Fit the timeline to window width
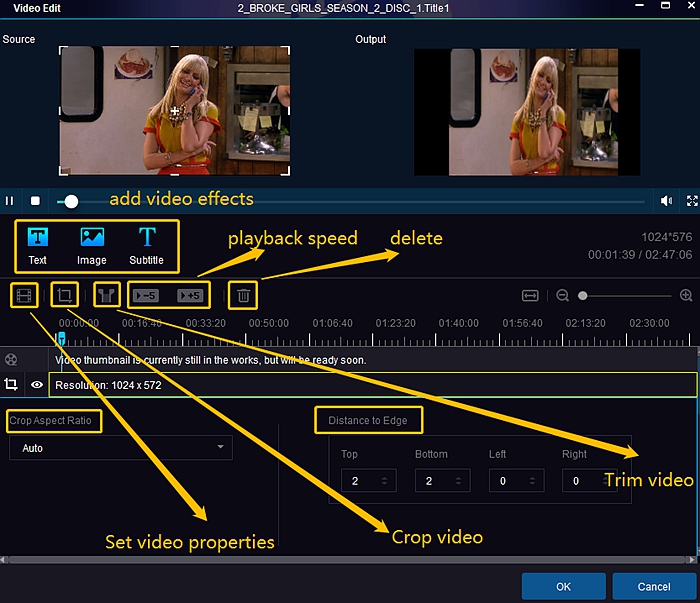Image resolution: width=700 pixels, height=603 pixels. point(530,295)
